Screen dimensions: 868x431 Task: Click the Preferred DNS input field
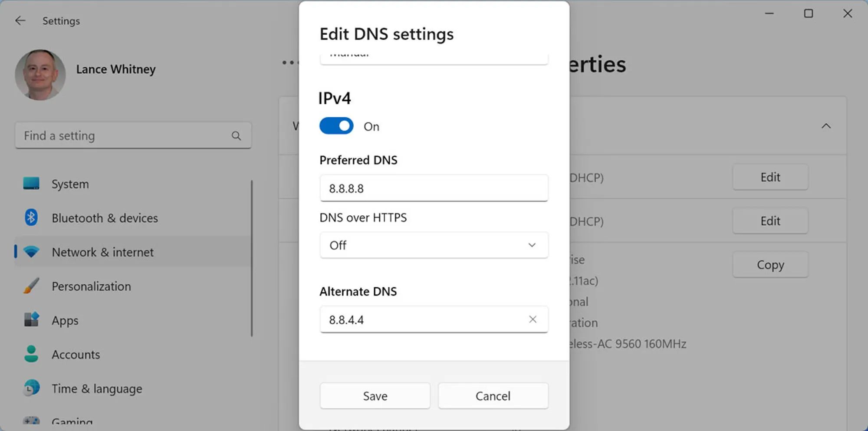[x=434, y=188]
